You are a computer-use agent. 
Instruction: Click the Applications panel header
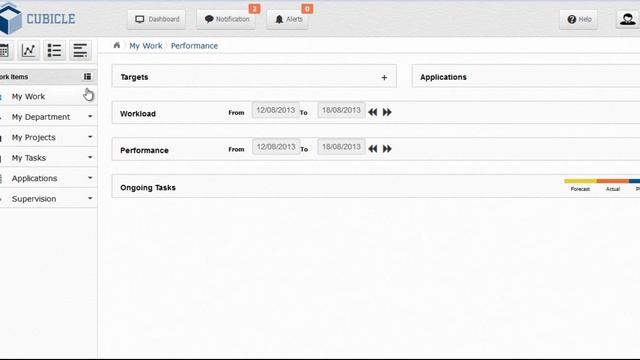[x=526, y=76]
